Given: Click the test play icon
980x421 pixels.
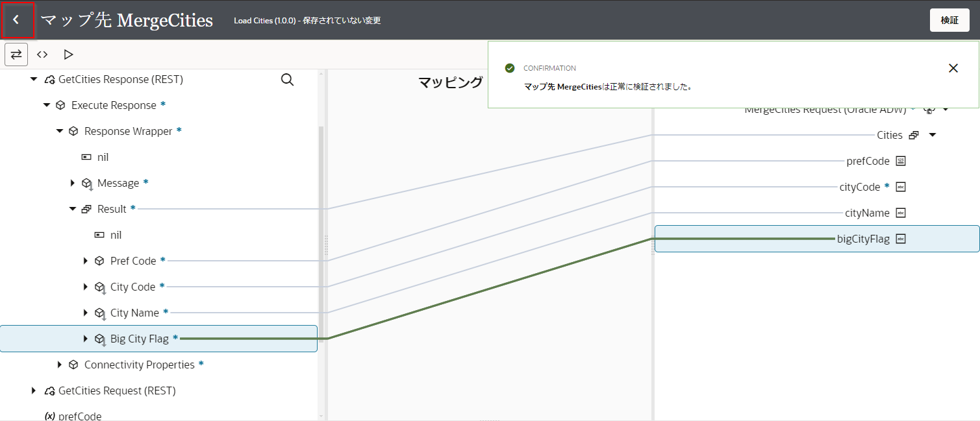Looking at the screenshot, I should coord(68,54).
